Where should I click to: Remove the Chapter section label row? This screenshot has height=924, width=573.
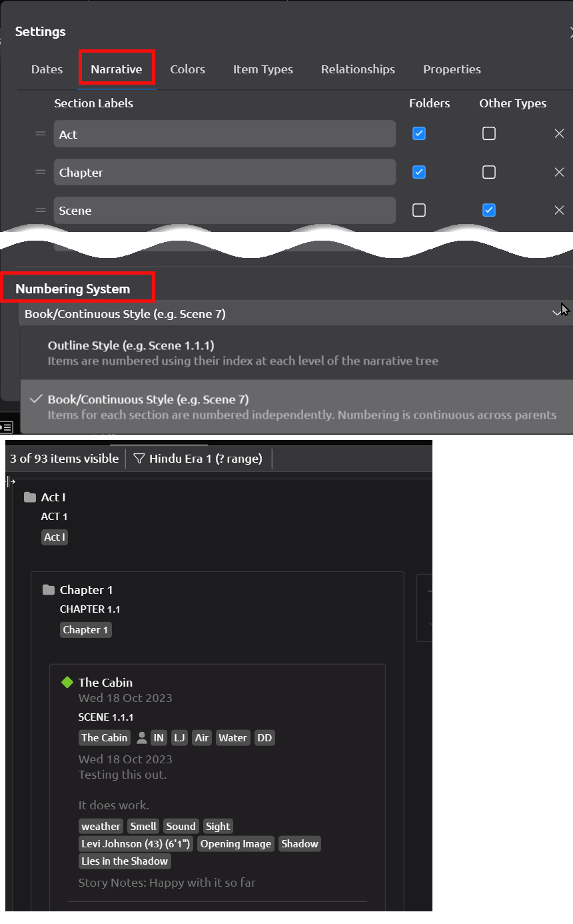point(559,172)
